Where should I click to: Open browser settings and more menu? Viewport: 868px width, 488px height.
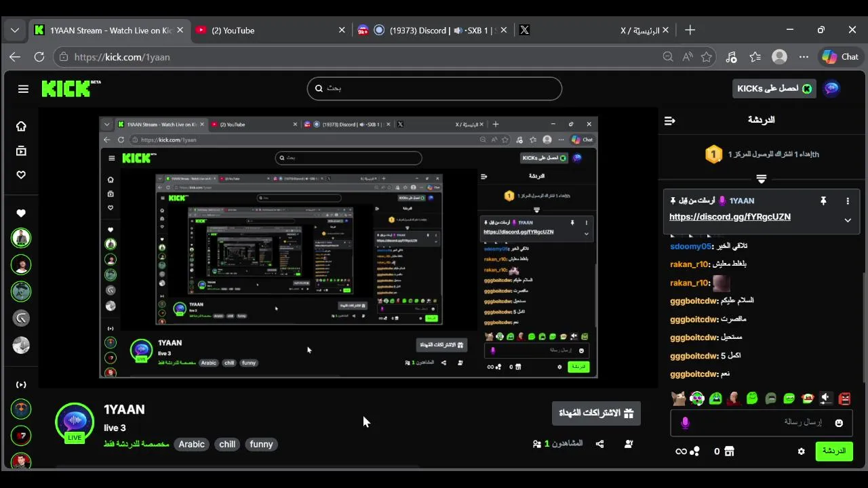(x=804, y=57)
